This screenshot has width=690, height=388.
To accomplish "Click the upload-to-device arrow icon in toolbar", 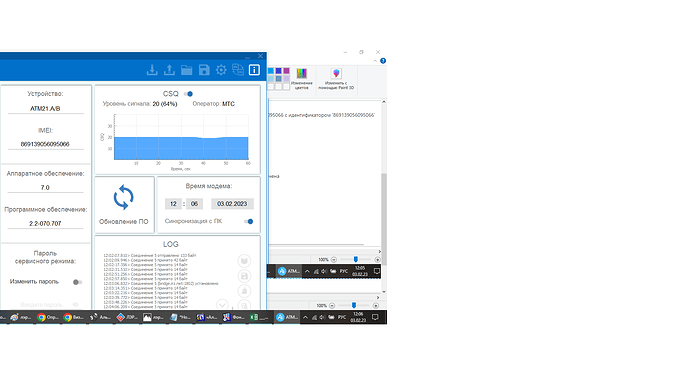I will (x=169, y=70).
